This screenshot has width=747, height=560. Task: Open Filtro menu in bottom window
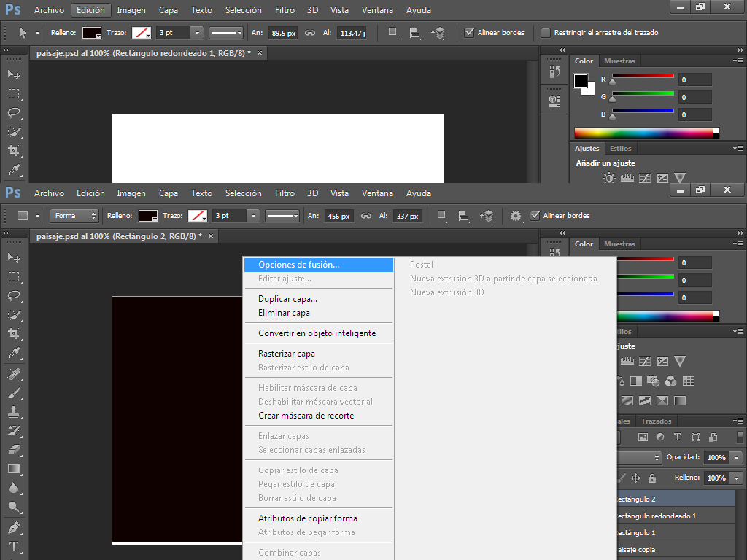tap(285, 193)
